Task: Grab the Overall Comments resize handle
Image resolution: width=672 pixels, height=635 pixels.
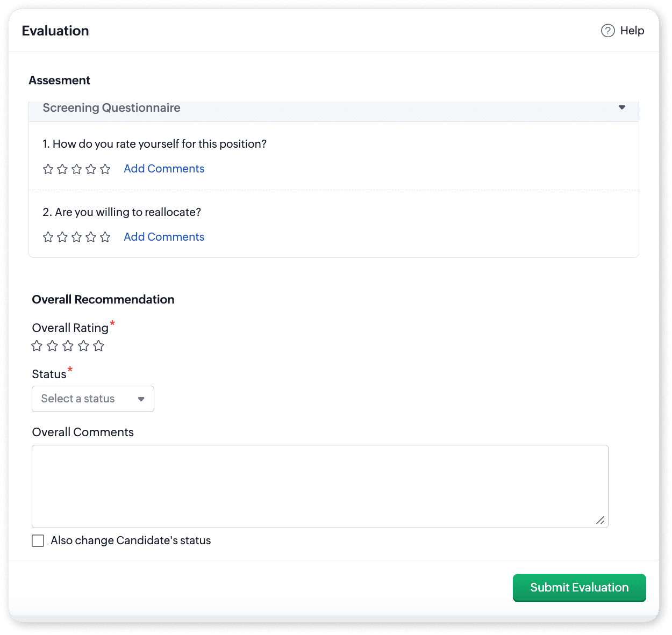Action: [x=600, y=520]
